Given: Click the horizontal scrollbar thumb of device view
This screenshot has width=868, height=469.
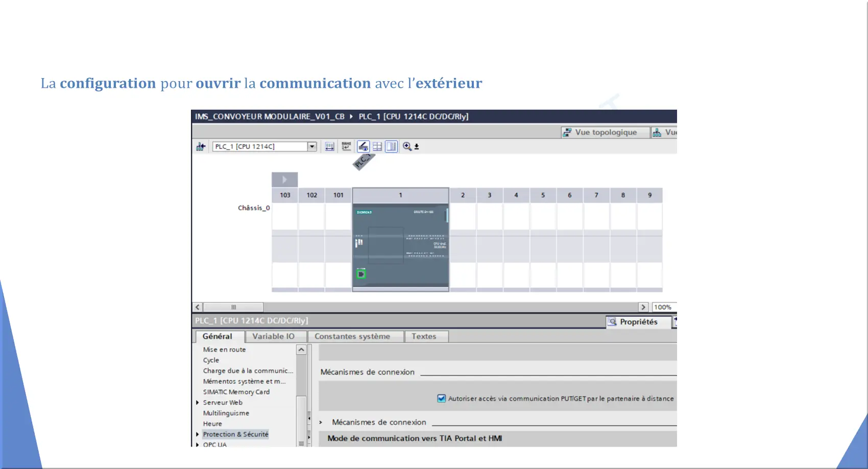Looking at the screenshot, I should point(233,307).
